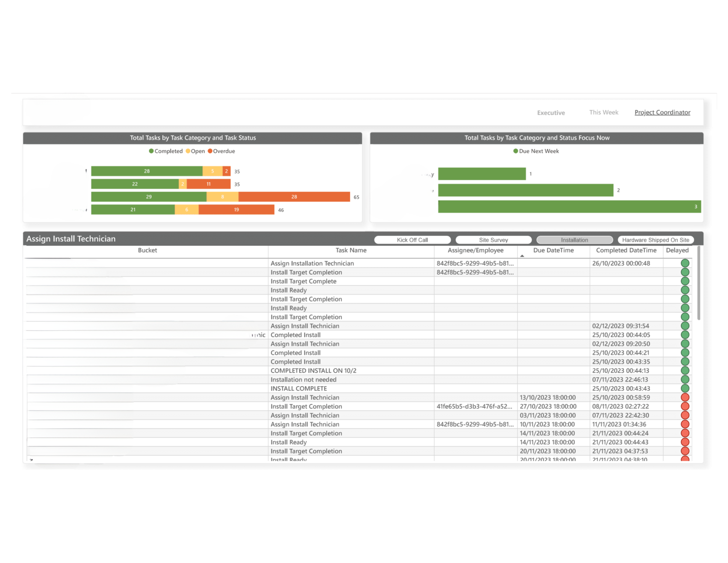Image resolution: width=728 pixels, height=563 pixels.
Task: Select assignee cell 842f8bc5 for Assign Installation Technician
Action: tap(475, 263)
